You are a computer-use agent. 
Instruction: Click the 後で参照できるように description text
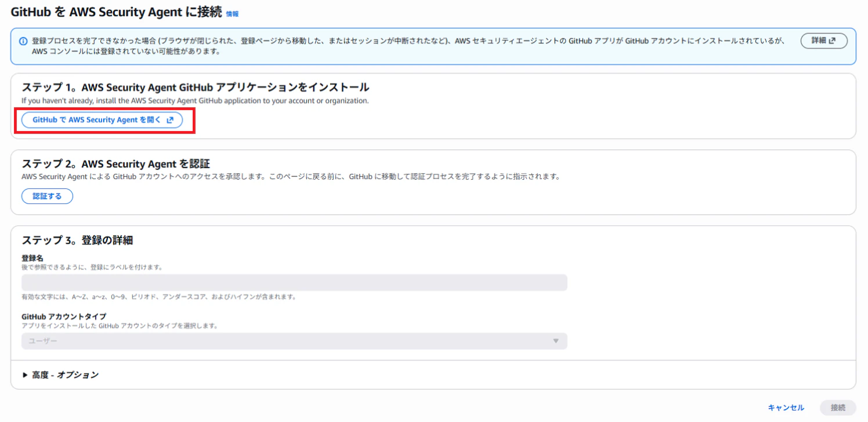(x=92, y=267)
